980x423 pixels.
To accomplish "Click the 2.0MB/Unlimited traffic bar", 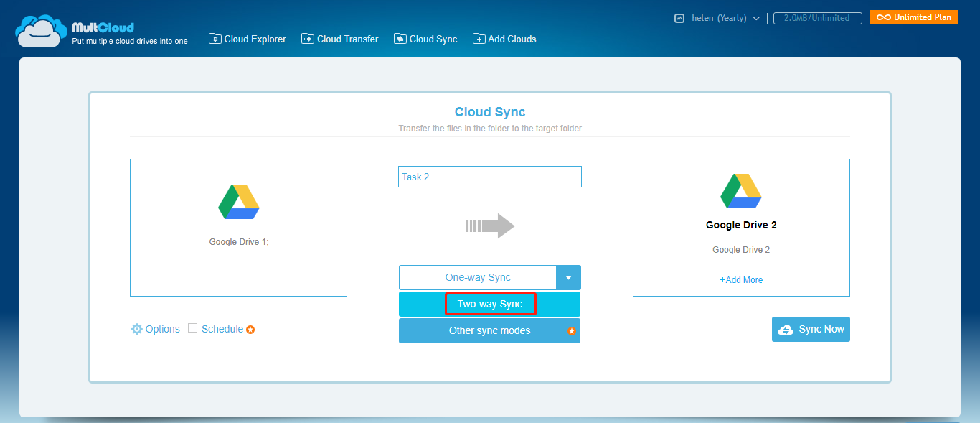I will [817, 18].
